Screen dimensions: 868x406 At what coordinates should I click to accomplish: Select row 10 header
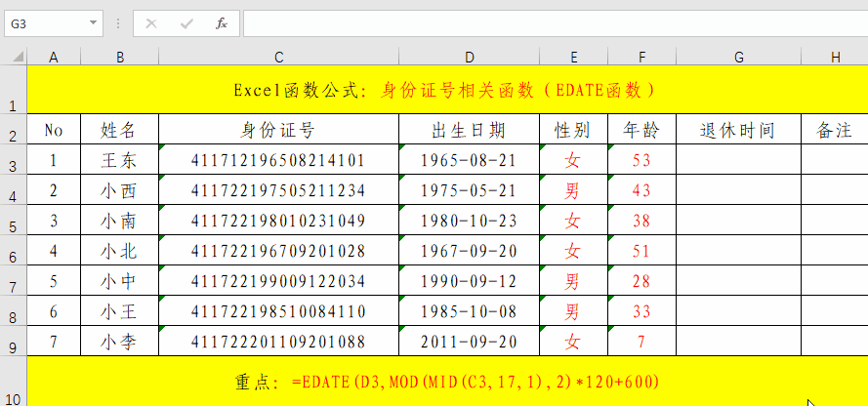pyautogui.click(x=14, y=382)
